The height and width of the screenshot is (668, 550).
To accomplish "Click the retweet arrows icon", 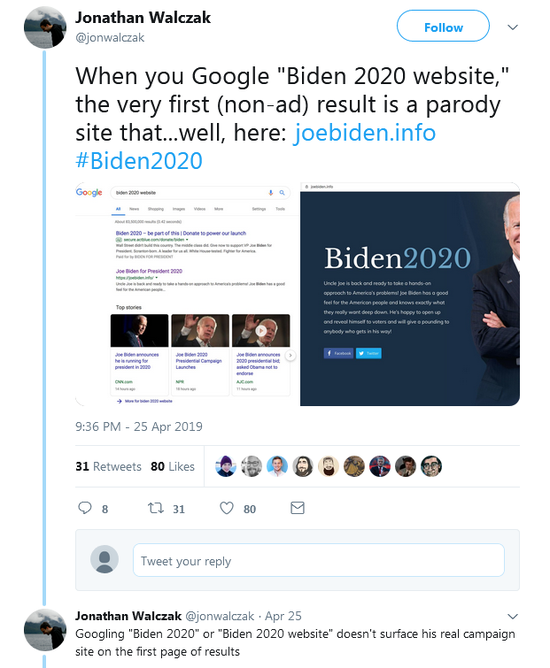I will click(155, 508).
